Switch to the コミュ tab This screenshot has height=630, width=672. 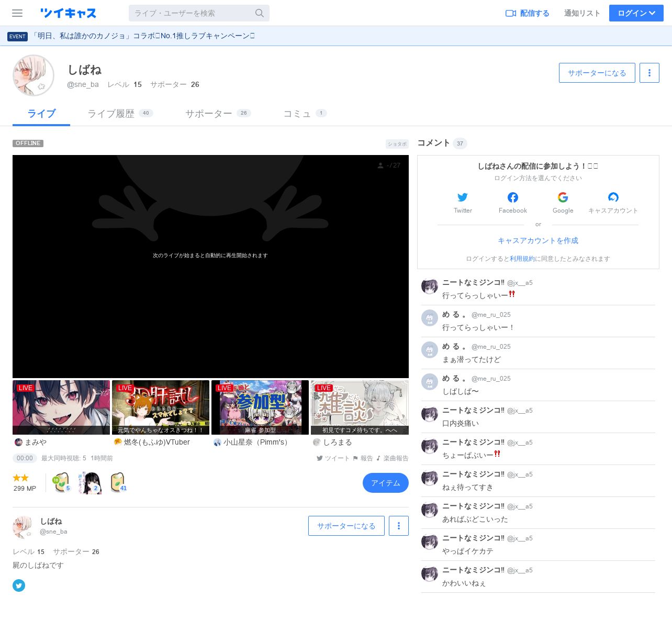point(305,114)
